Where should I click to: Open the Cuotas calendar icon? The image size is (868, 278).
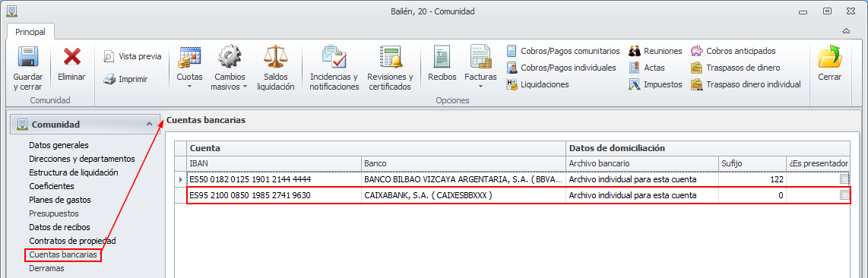[x=189, y=57]
